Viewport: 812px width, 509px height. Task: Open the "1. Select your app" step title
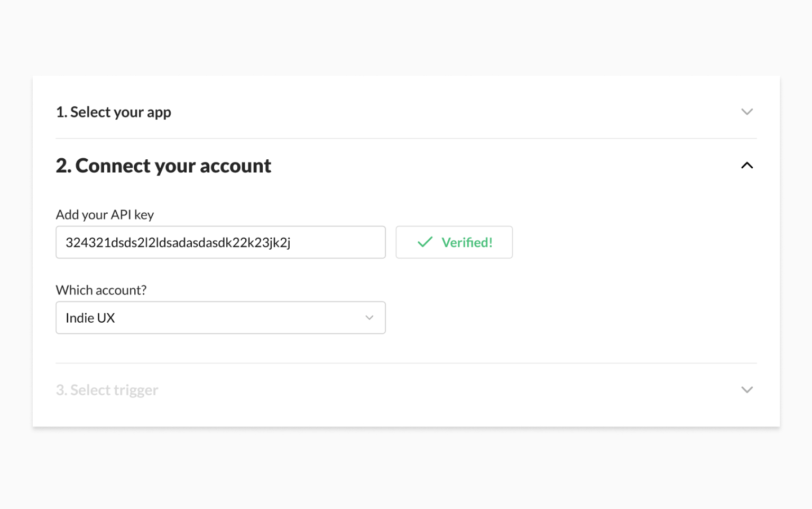[x=114, y=112]
